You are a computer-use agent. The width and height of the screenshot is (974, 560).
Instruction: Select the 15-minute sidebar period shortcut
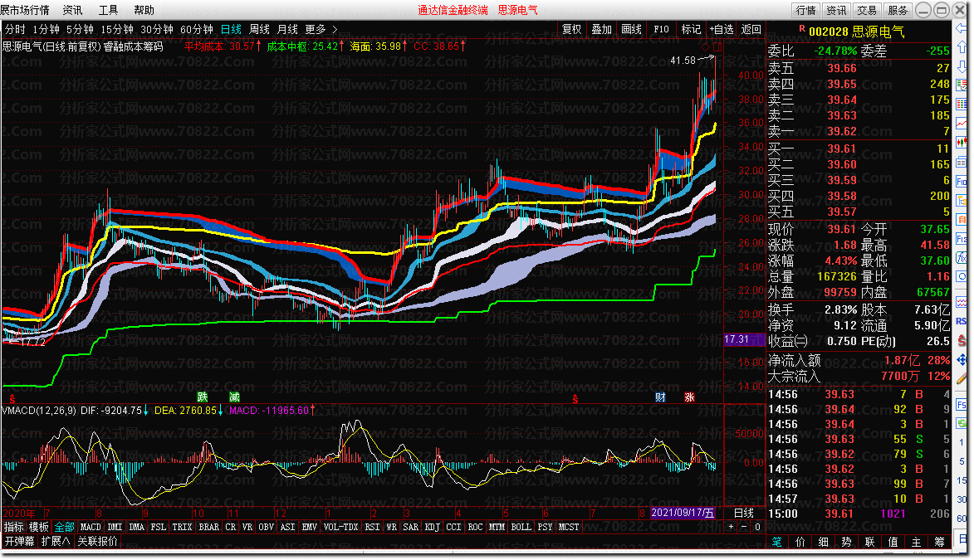click(962, 480)
